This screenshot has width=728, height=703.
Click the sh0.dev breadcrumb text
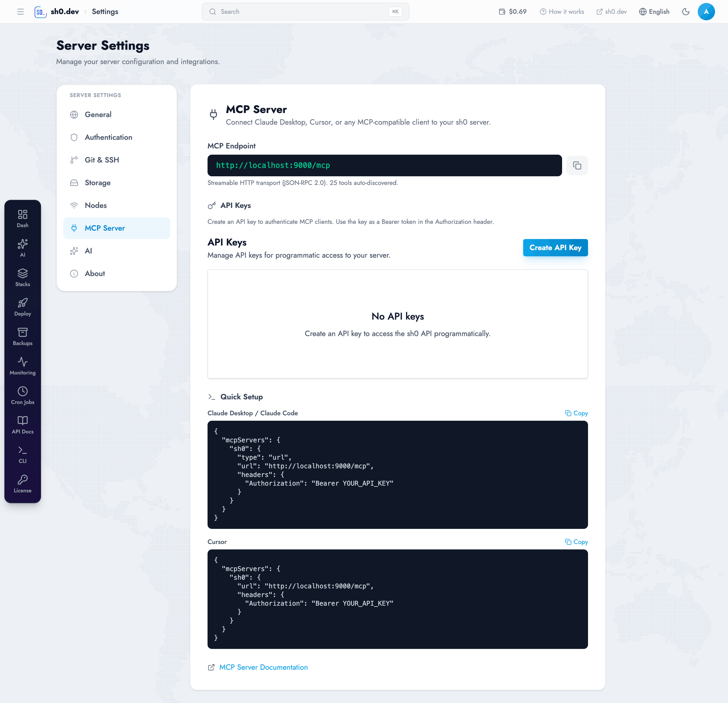[x=65, y=12]
